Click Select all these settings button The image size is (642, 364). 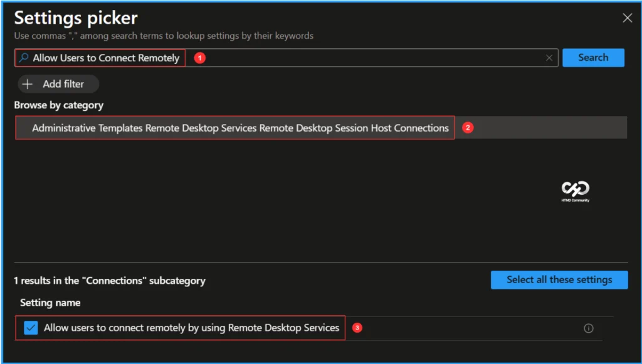559,280
